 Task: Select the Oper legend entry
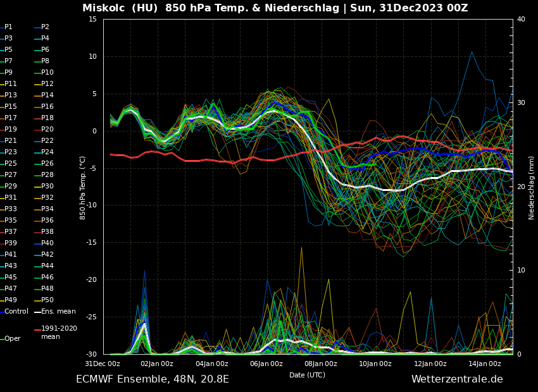pyautogui.click(x=13, y=339)
